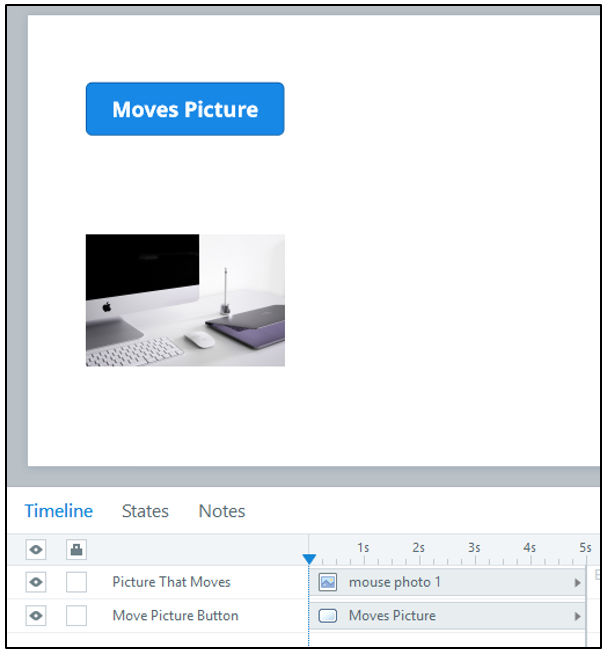Image resolution: width=608 pixels, height=657 pixels.
Task: Click the 2s mark on timeline ruler
Action: point(419,548)
